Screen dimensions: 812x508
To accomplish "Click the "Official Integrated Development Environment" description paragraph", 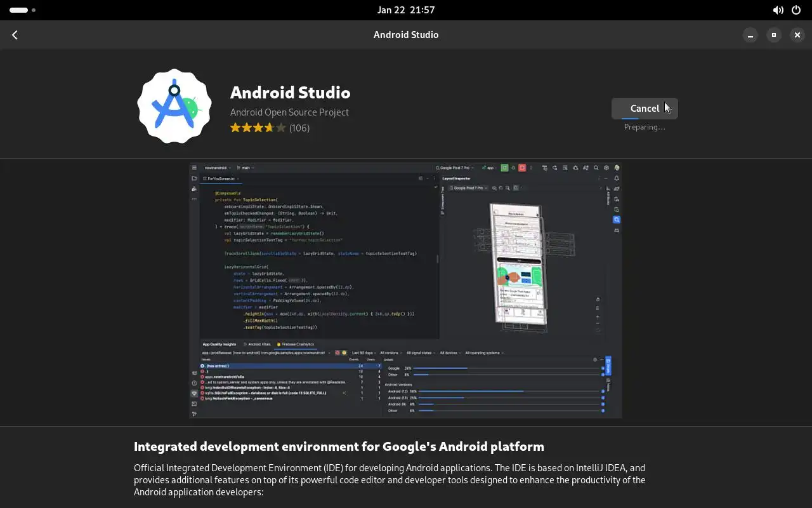I will [x=390, y=480].
